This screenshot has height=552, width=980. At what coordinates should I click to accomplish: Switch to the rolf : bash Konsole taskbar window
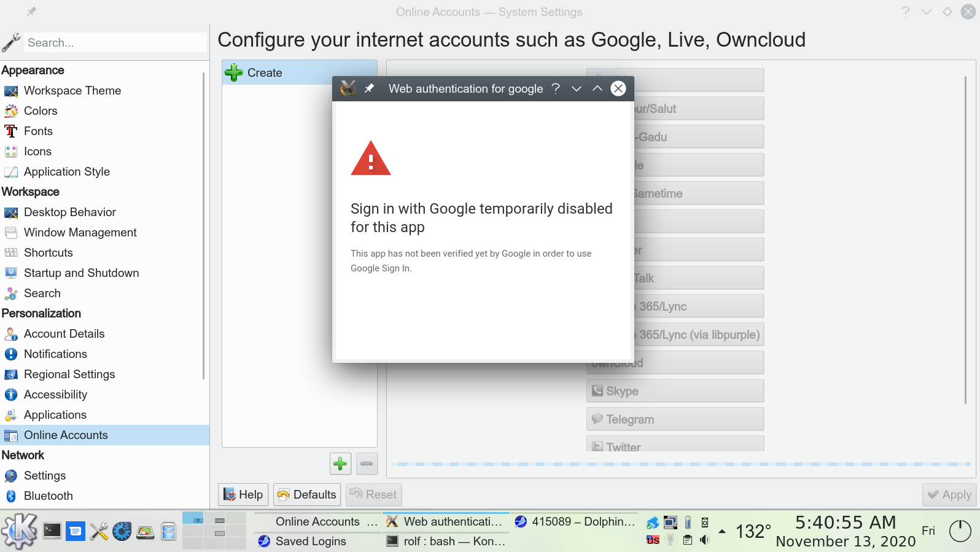tap(446, 541)
